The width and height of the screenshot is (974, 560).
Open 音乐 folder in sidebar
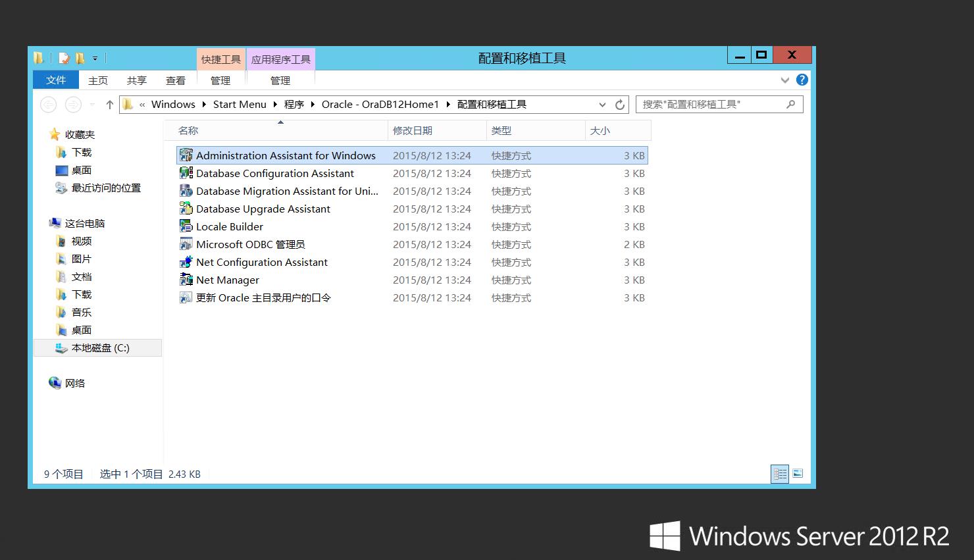pyautogui.click(x=81, y=312)
